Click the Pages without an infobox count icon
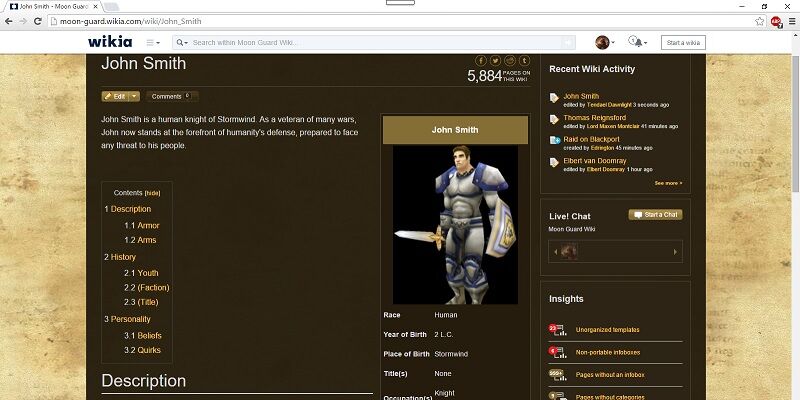Screen dimensions: 800x400 558,375
